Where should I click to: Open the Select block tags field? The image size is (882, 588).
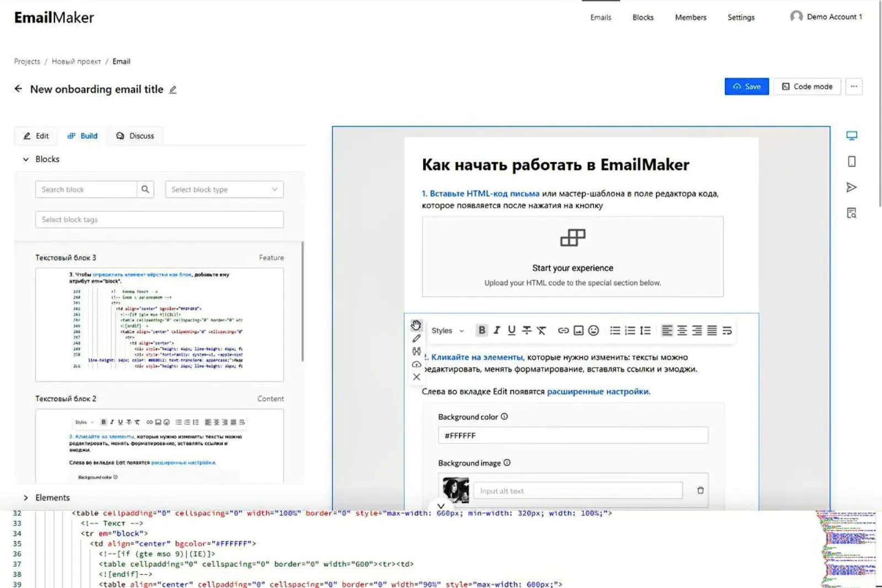[159, 220]
